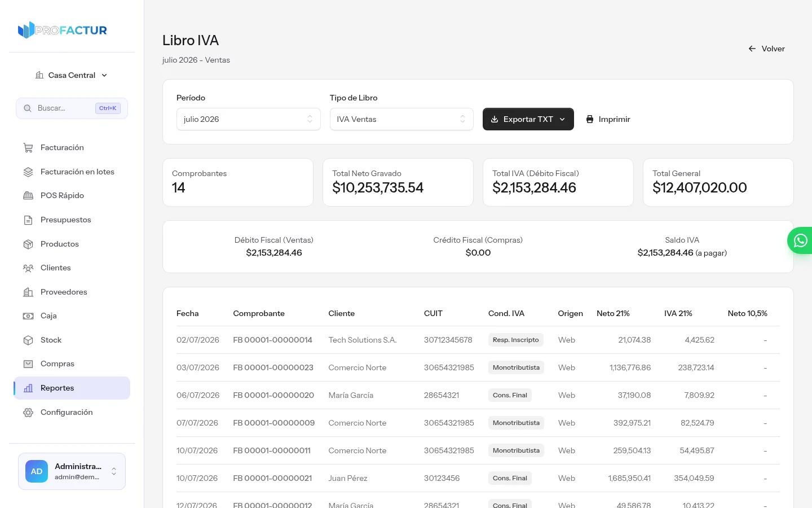
Task: Navigate to Presupuestos
Action: tap(72, 220)
